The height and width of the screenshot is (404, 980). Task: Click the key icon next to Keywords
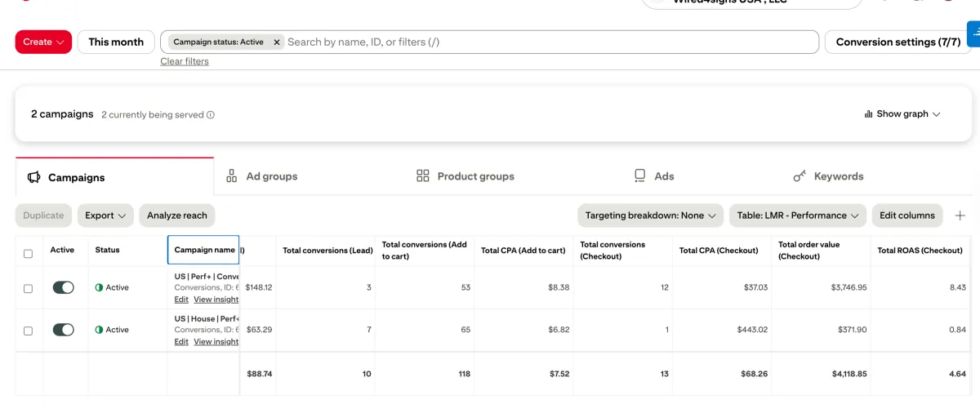pos(800,176)
